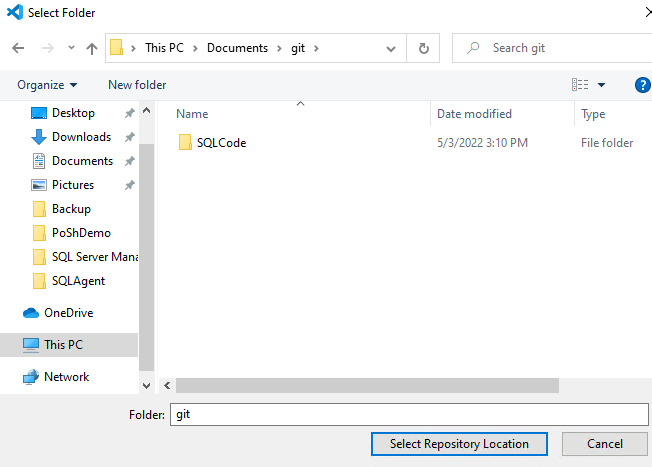This screenshot has width=652, height=467.
Task: Select the SQLCode folder
Action: [x=221, y=143]
